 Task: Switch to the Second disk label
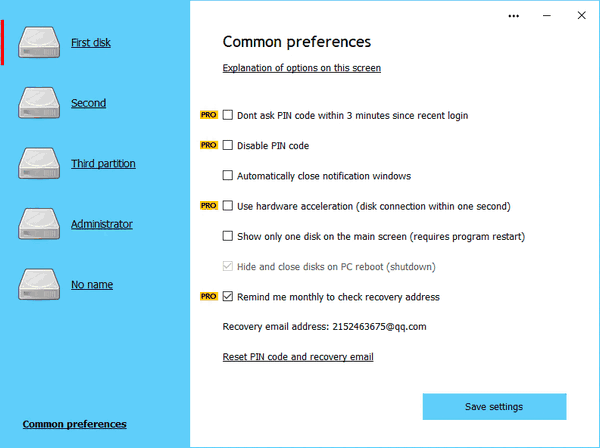pyautogui.click(x=88, y=103)
